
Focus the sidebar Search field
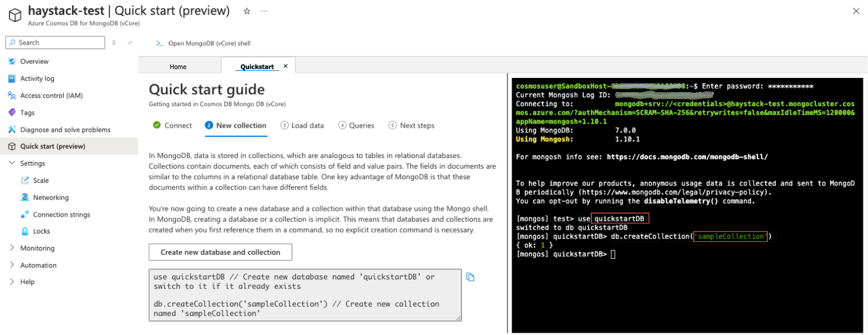[x=55, y=42]
